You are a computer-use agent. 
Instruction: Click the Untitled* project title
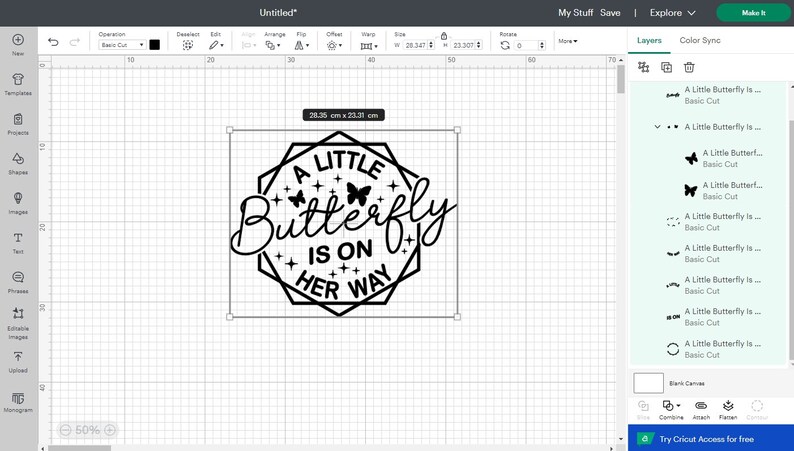[278, 13]
